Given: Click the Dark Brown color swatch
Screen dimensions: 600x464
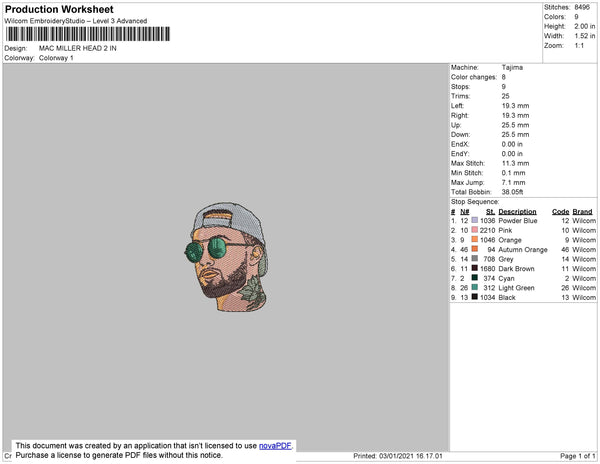Looking at the screenshot, I should tap(474, 268).
